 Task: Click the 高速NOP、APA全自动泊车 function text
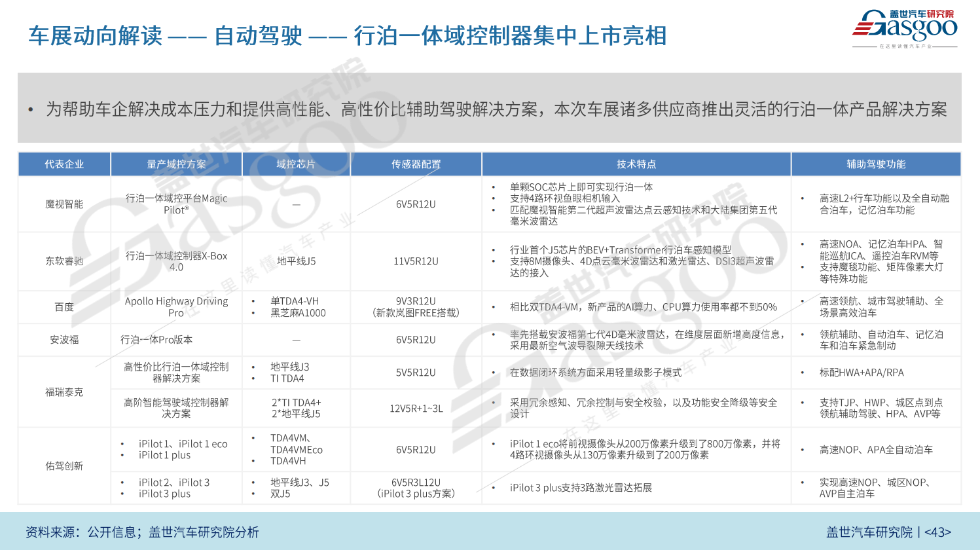pyautogui.click(x=877, y=450)
